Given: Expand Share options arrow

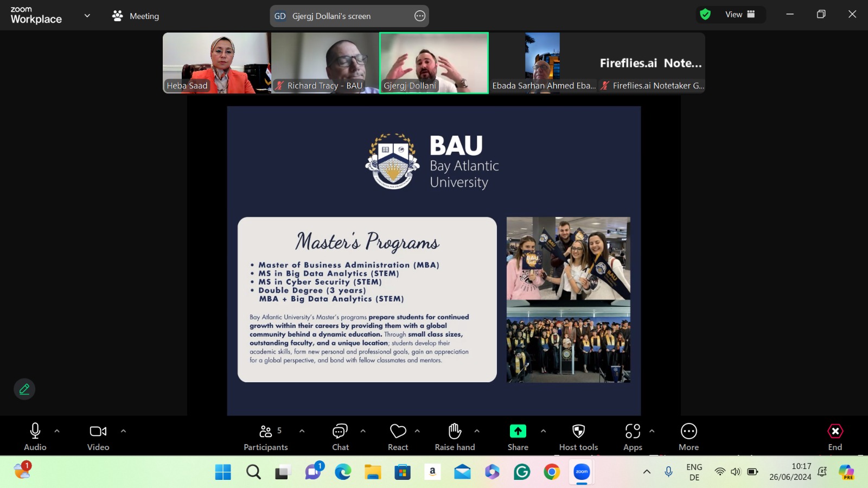Looking at the screenshot, I should pyautogui.click(x=543, y=431).
